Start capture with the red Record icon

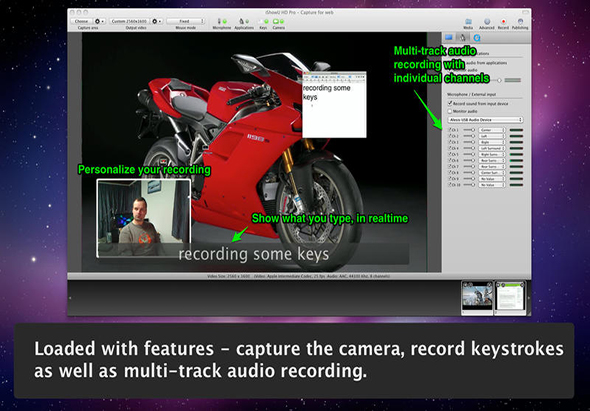pos(503,21)
